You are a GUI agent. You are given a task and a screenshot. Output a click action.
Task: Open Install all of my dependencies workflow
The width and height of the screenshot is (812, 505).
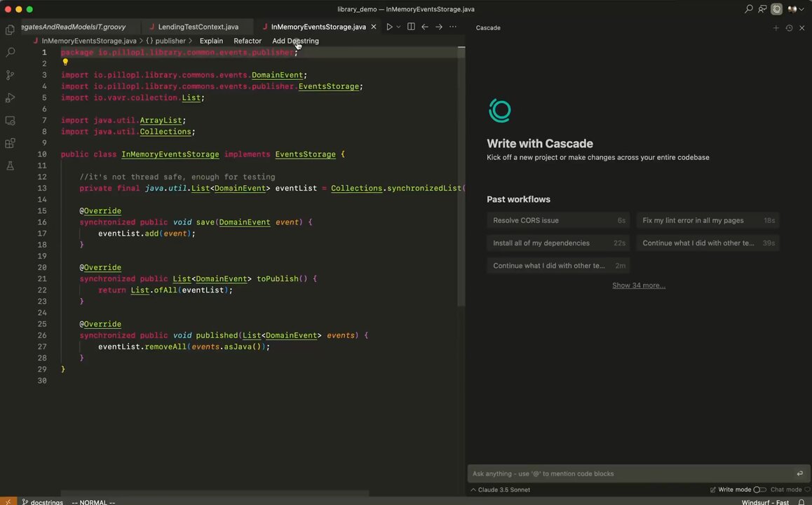point(558,243)
